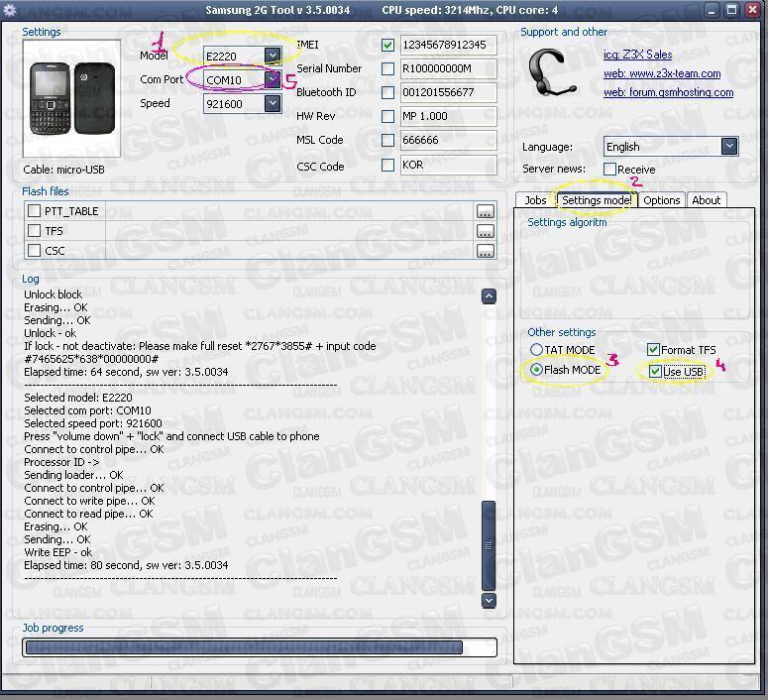This screenshot has height=700, width=768.
Task: Click the MSL Code input field
Action: click(448, 141)
